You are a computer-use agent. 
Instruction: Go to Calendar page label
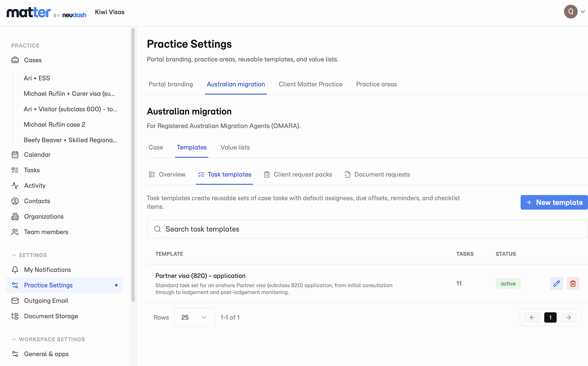coord(37,155)
